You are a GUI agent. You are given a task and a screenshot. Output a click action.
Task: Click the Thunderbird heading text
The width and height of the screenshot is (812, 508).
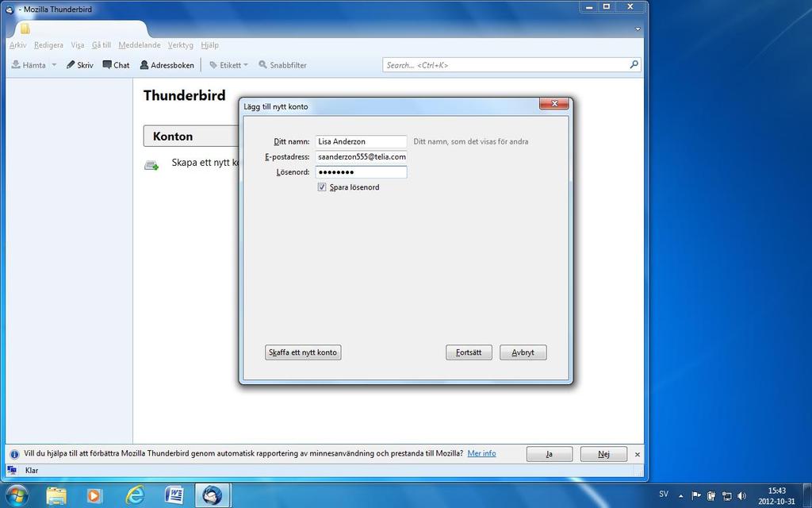[184, 95]
